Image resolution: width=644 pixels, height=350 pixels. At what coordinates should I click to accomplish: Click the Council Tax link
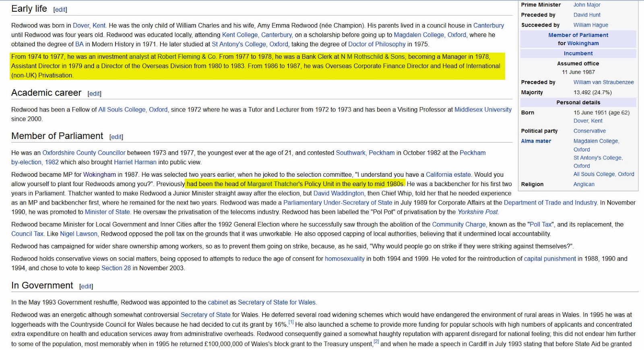click(x=27, y=234)
